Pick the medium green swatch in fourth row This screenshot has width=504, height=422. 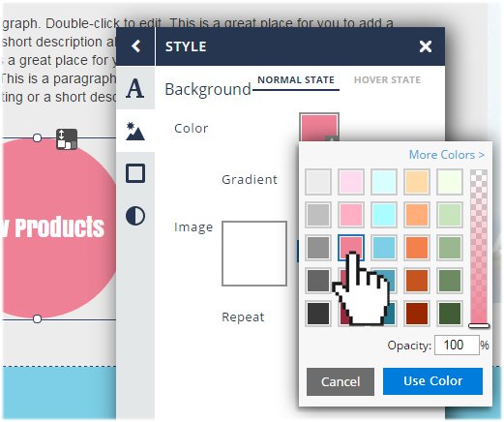click(x=450, y=281)
